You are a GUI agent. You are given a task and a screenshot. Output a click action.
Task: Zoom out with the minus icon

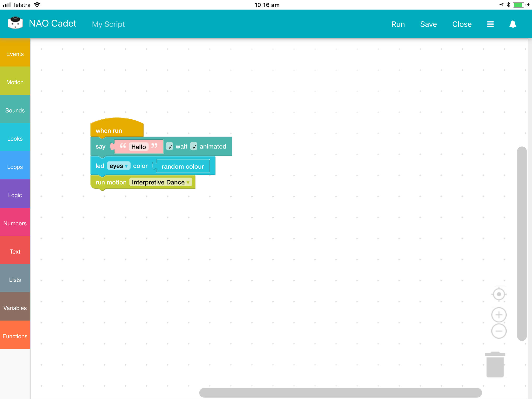(499, 331)
